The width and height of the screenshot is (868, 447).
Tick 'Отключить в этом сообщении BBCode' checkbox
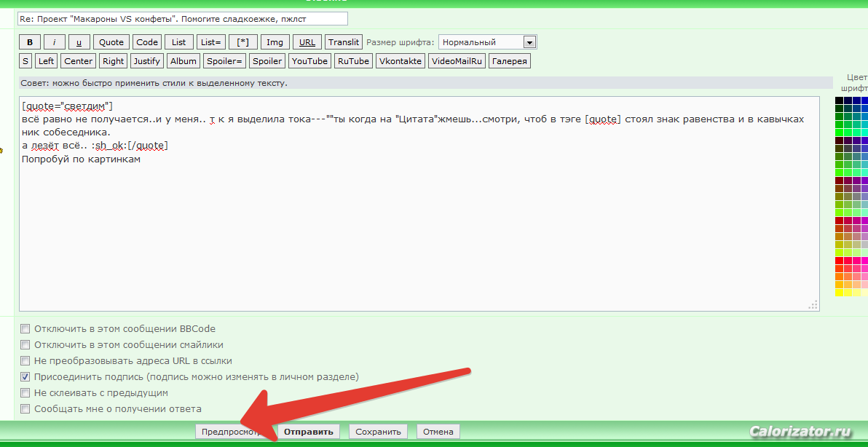coord(25,328)
